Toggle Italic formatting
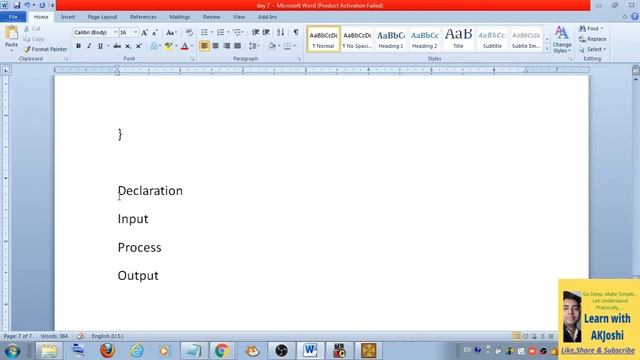This screenshot has height=360, width=640. pos(89,46)
